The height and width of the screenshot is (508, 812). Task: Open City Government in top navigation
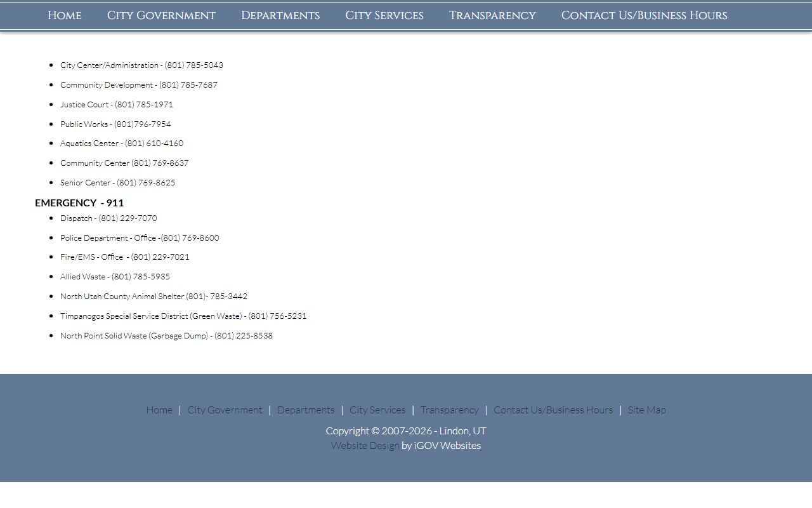(x=161, y=15)
